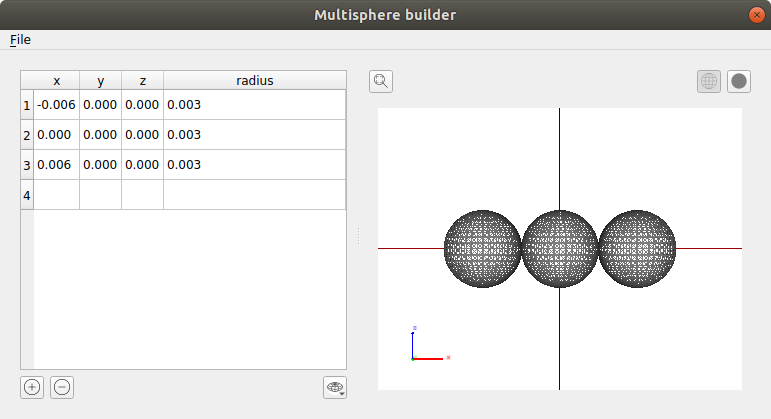This screenshot has width=771, height=419.
Task: Click row 2 z value cell
Action: coord(143,135)
